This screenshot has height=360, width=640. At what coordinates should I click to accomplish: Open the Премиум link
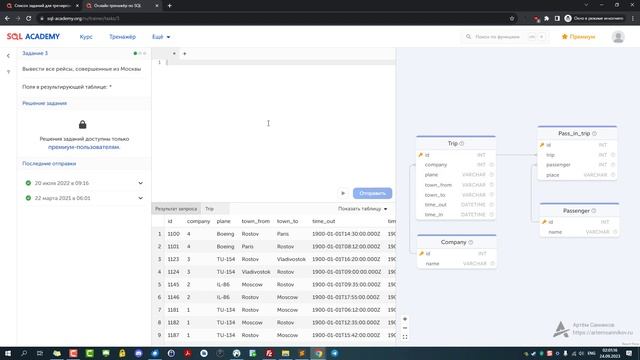coord(578,37)
